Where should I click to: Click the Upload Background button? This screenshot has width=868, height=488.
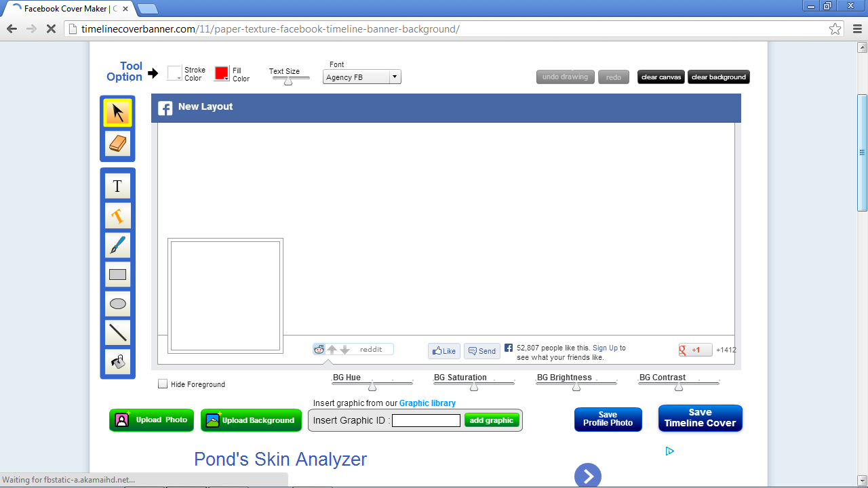252,420
